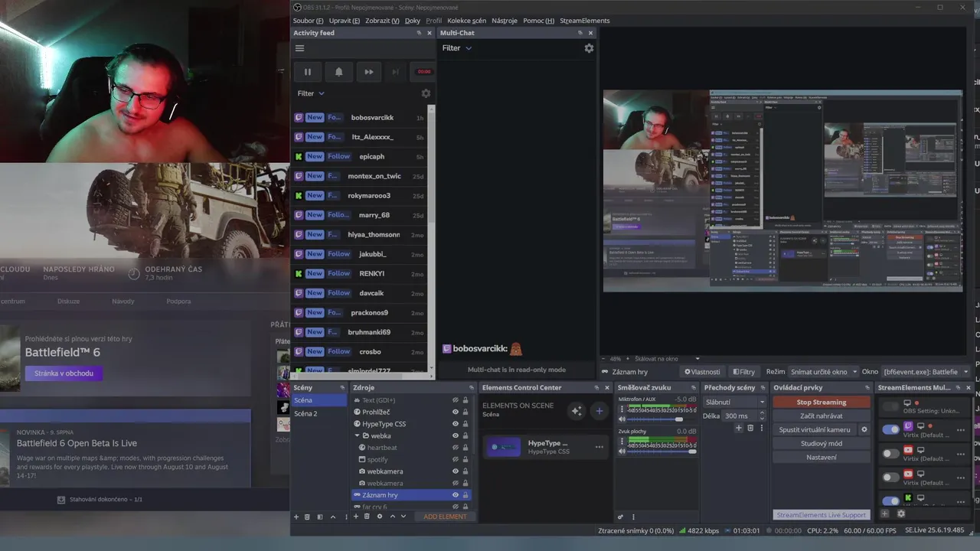The width and height of the screenshot is (980, 551).
Task: Toggle visibility of Text (GDI+) source
Action: pyautogui.click(x=455, y=400)
